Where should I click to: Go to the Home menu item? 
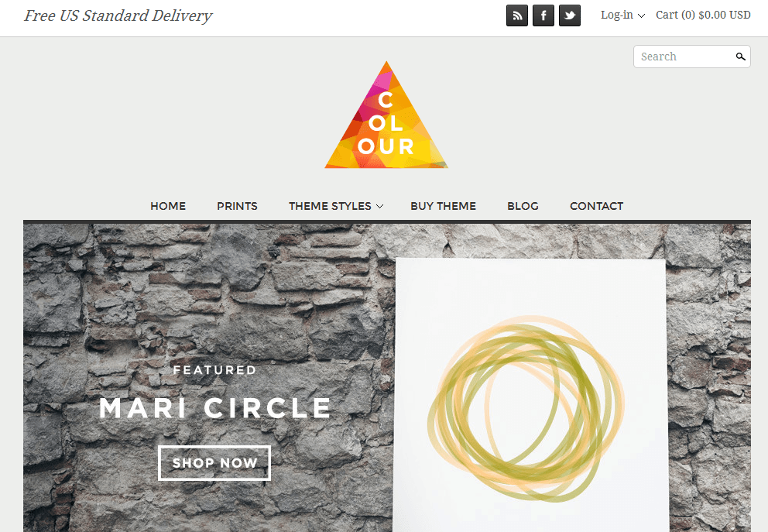point(168,206)
